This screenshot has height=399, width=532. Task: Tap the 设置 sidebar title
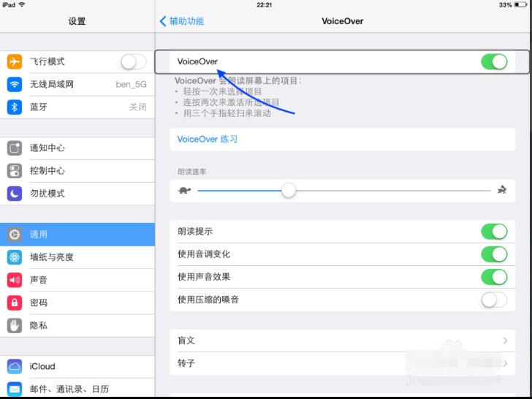(77, 21)
